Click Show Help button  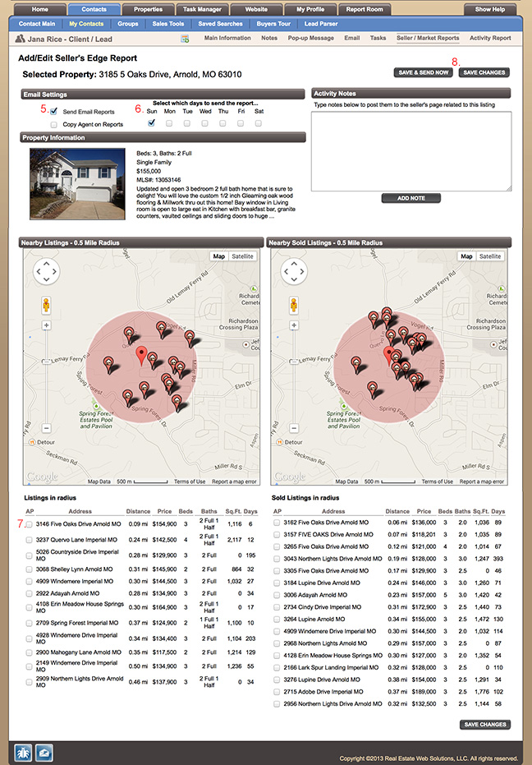point(490,9)
